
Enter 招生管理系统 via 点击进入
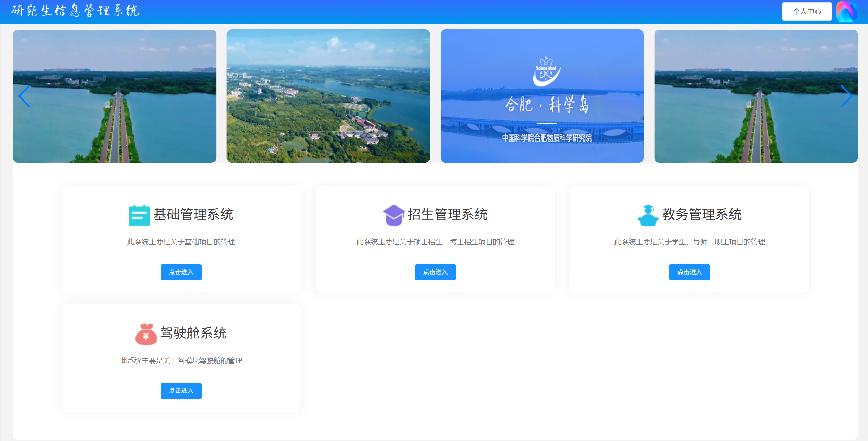[x=435, y=272]
